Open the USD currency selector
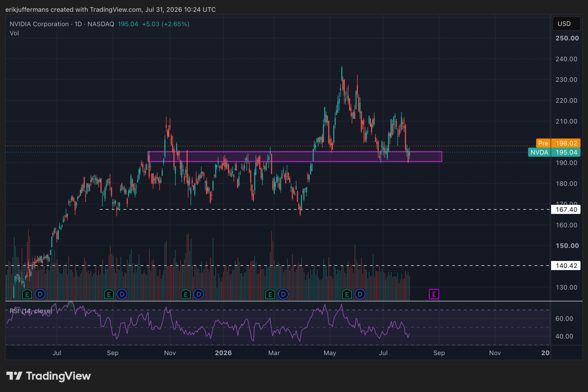 tap(566, 24)
